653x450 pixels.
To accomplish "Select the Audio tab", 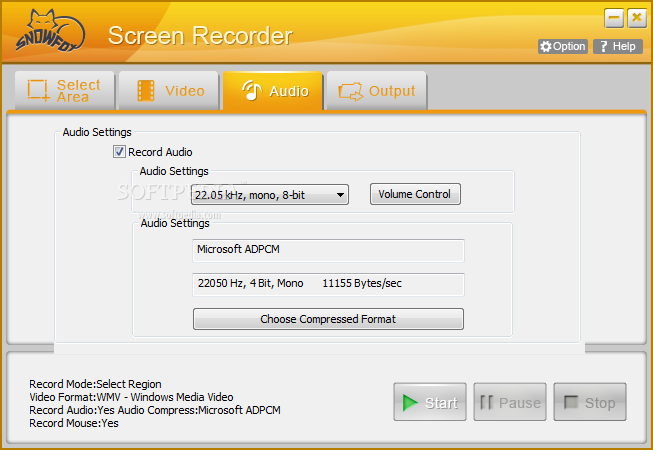I will tap(273, 90).
